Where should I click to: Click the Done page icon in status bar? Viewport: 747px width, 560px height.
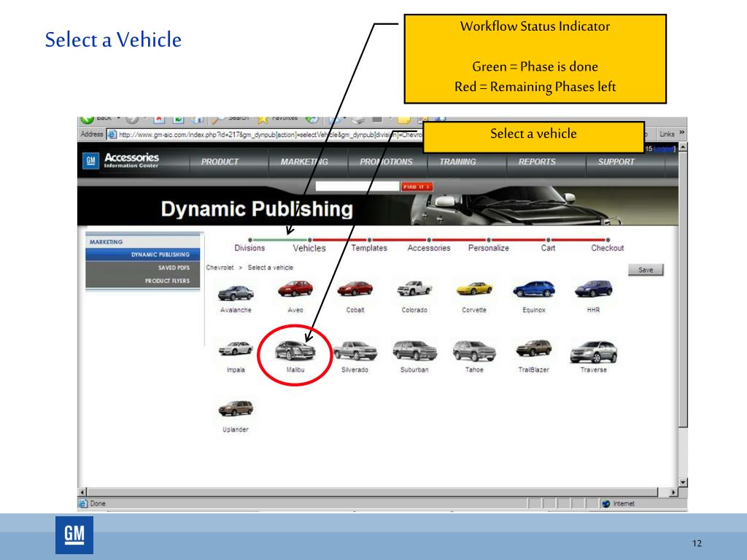83,503
